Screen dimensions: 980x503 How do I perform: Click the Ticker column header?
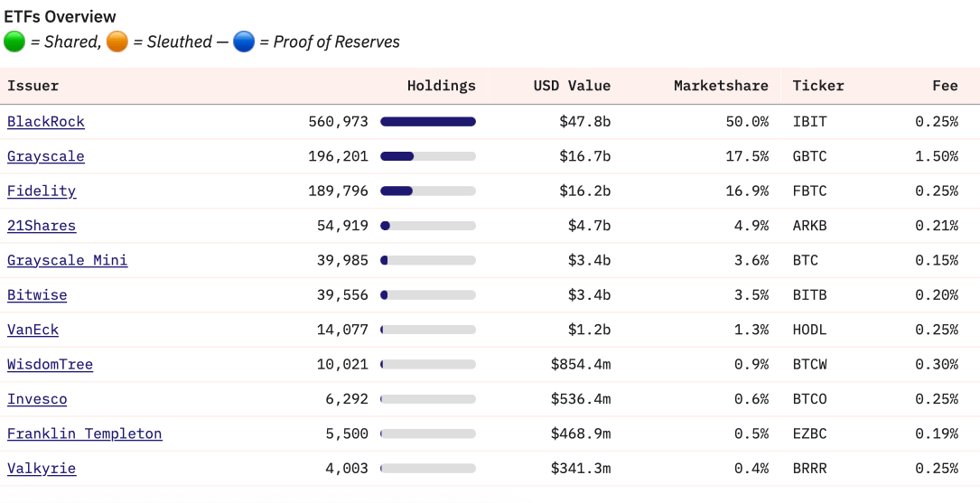point(818,86)
